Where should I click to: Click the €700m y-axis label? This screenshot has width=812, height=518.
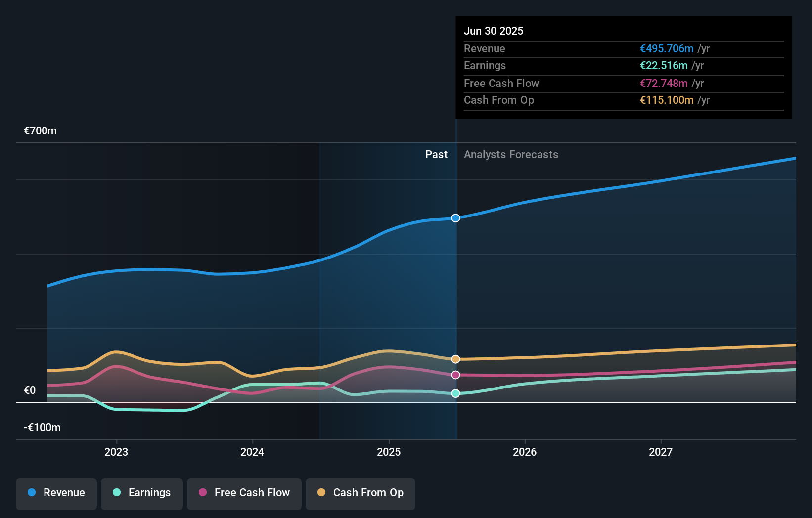pos(41,131)
